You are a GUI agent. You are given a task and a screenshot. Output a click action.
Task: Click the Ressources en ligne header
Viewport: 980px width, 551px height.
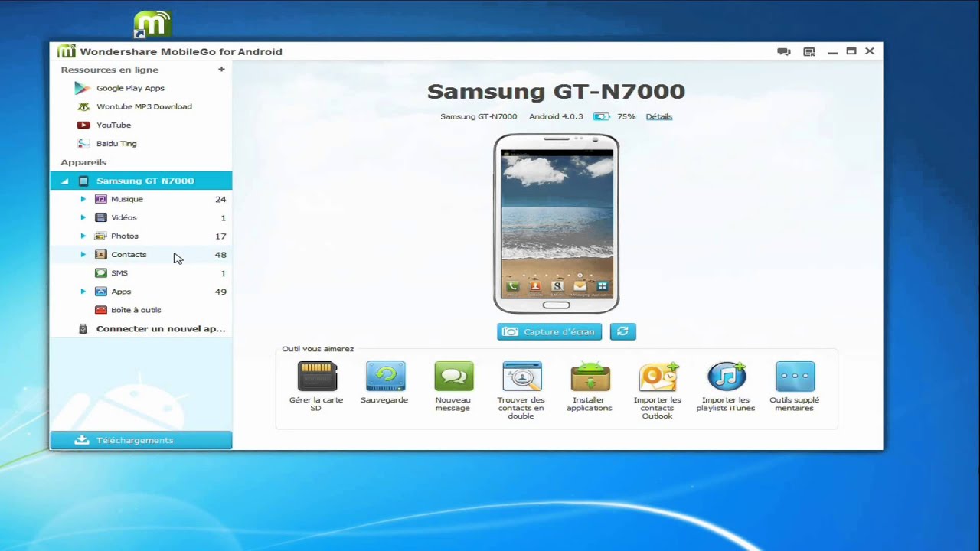point(109,70)
